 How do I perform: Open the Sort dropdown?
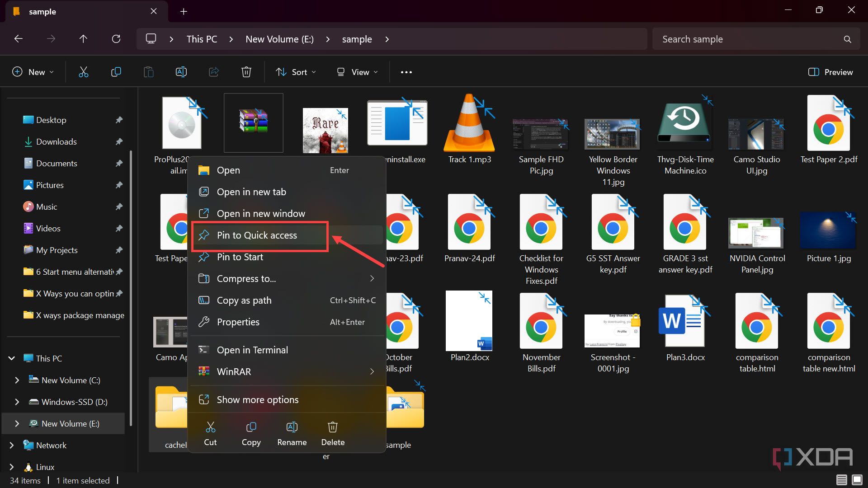coord(296,72)
